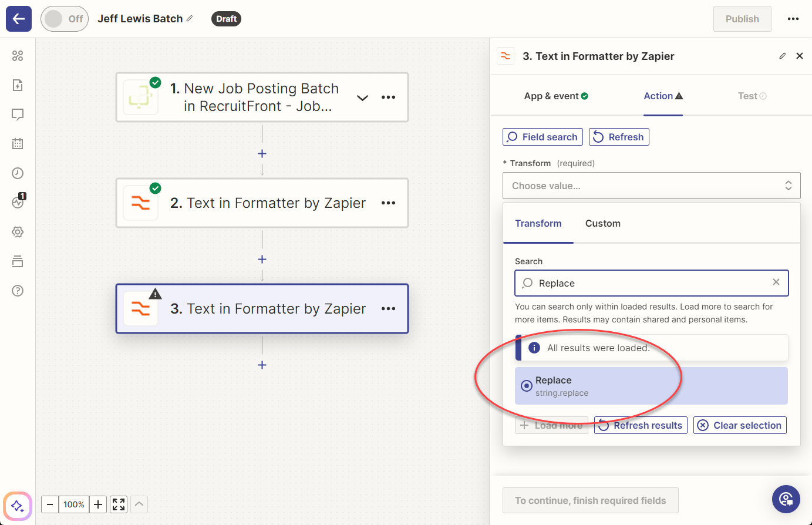Click the Field search button

coord(543,137)
